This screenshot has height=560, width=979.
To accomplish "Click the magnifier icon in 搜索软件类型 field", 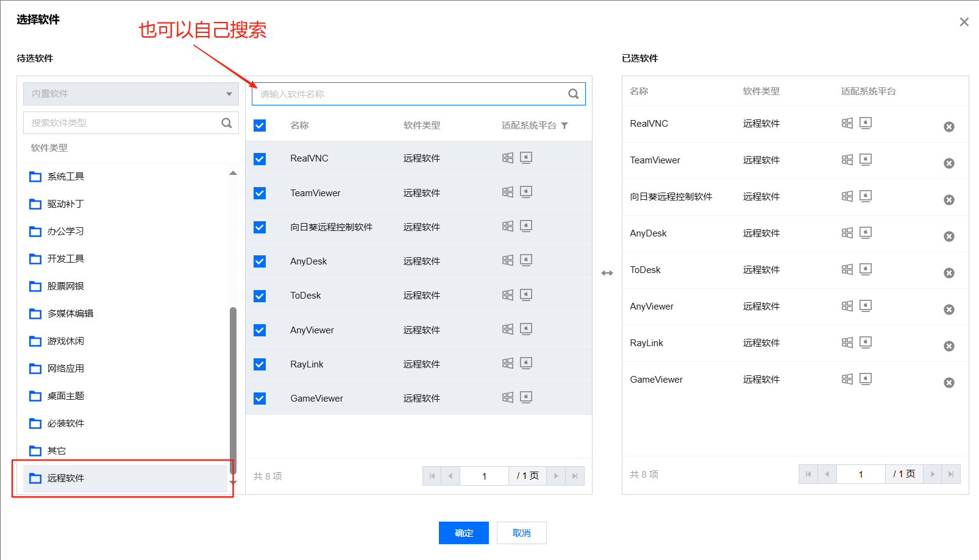I will click(227, 122).
